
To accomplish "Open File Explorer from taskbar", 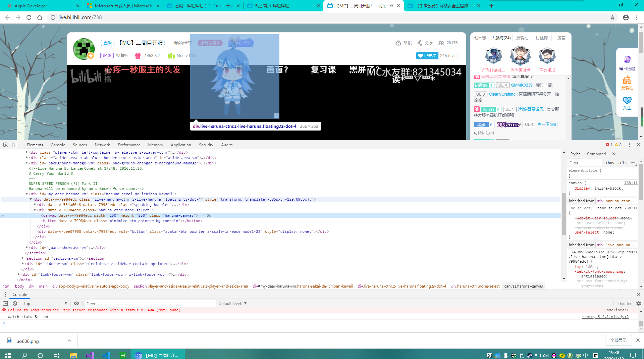I will (73, 355).
